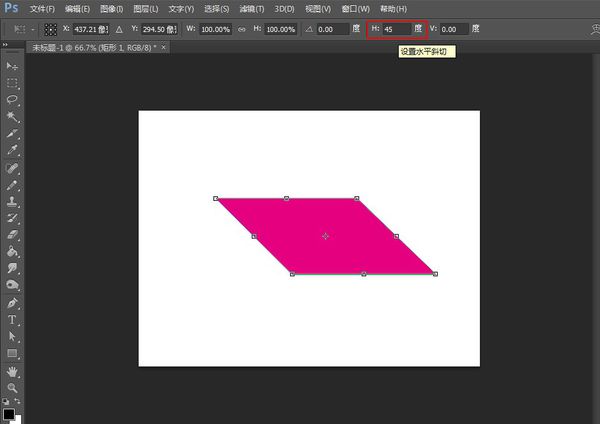The width and height of the screenshot is (600, 424).
Task: Toggle relative positioning triangle between X and Y
Action: (121, 29)
